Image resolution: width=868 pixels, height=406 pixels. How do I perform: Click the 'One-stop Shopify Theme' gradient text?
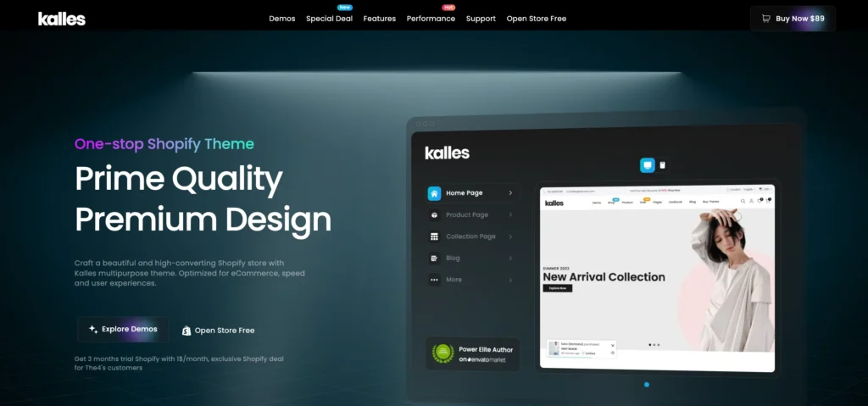pos(164,144)
